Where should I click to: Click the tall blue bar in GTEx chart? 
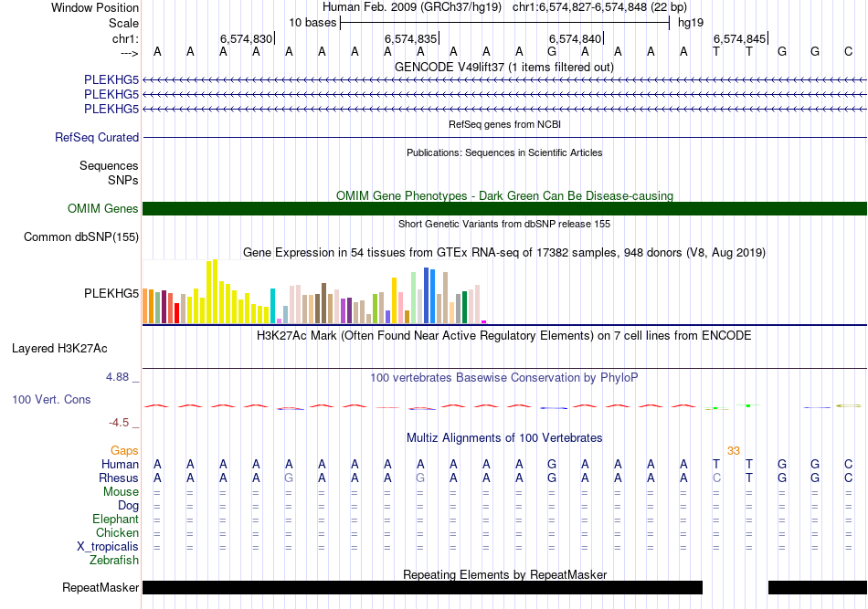point(427,296)
